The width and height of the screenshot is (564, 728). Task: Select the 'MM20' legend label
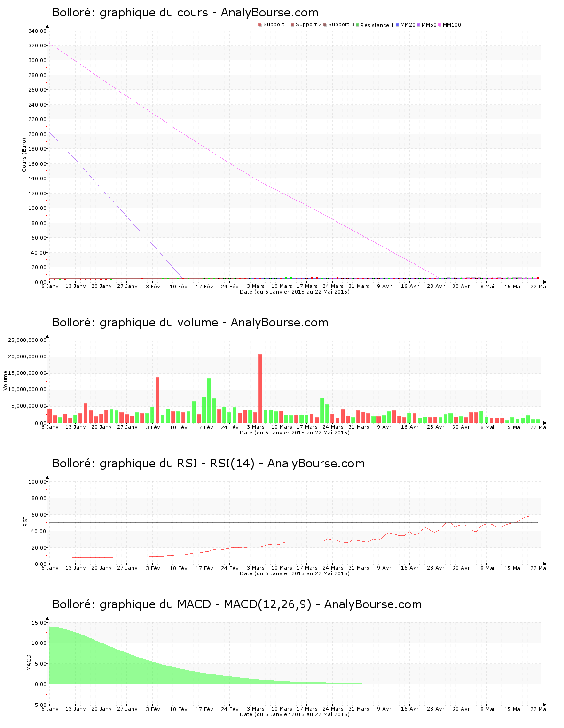[408, 25]
